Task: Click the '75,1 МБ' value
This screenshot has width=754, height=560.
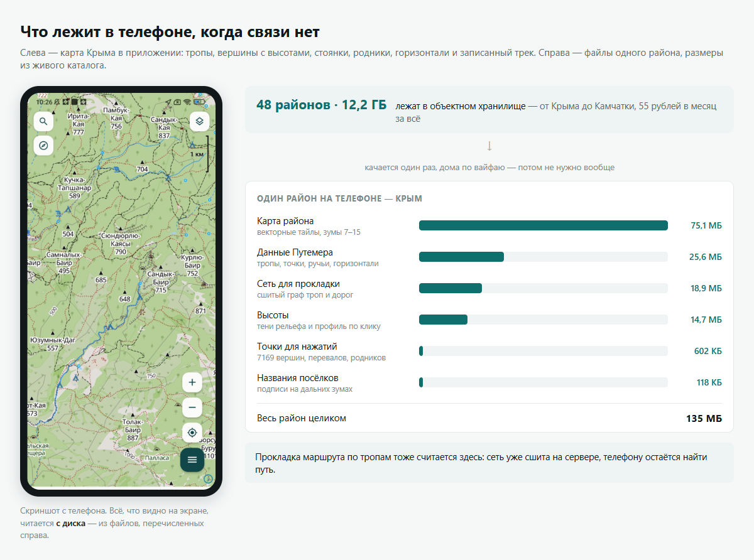Action: point(706,225)
